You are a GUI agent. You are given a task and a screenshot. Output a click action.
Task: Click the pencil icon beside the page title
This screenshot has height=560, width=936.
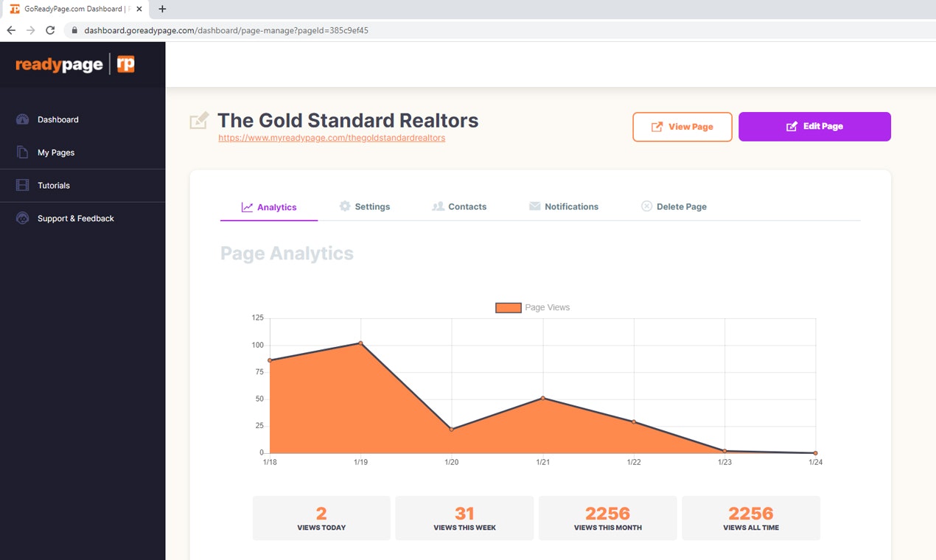198,119
